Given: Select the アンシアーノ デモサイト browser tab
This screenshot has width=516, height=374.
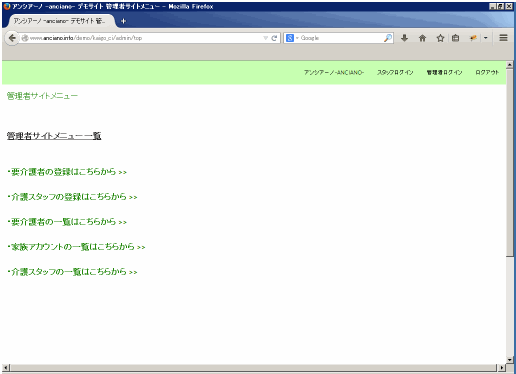Looking at the screenshot, I should pyautogui.click(x=59, y=21).
